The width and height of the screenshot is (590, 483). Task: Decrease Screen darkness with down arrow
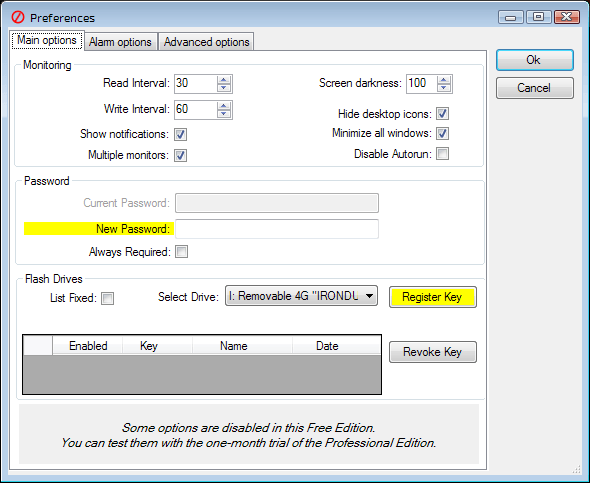click(x=444, y=88)
